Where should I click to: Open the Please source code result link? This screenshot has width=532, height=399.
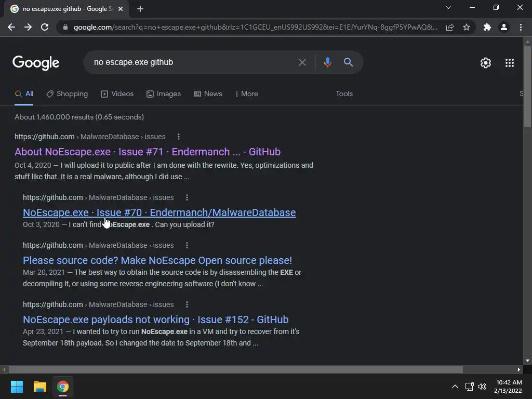(157, 260)
